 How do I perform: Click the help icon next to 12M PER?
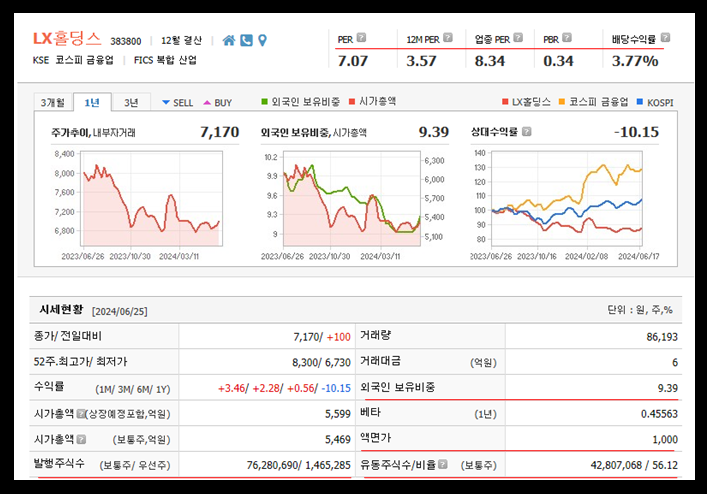click(x=447, y=37)
